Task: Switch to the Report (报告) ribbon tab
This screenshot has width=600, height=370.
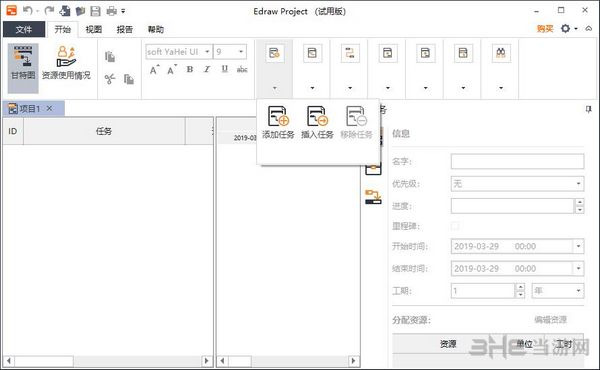Action: click(x=124, y=29)
